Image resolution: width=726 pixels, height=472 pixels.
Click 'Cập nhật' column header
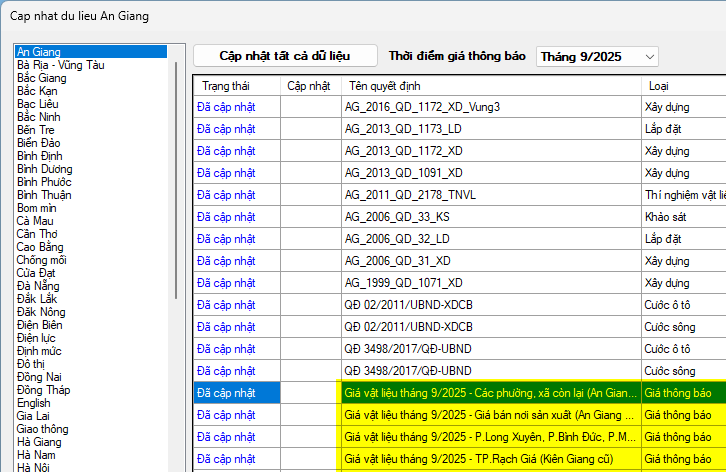(x=311, y=86)
